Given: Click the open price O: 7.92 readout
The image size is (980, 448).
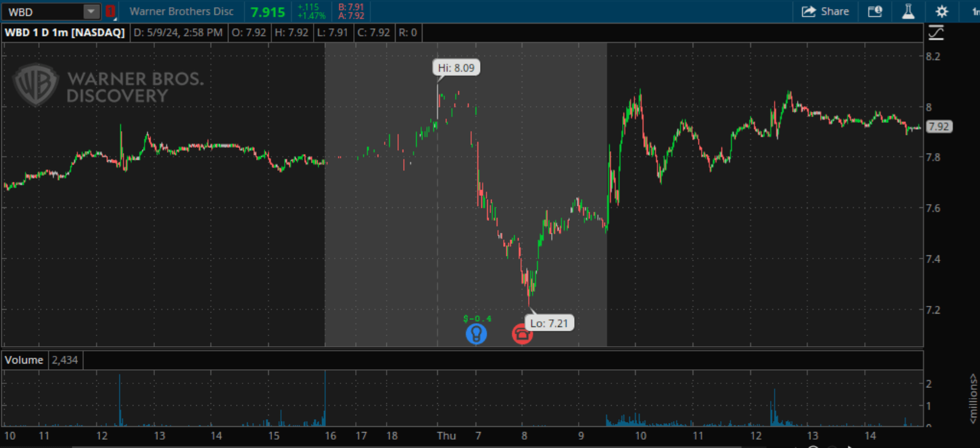Looking at the screenshot, I should 249,33.
